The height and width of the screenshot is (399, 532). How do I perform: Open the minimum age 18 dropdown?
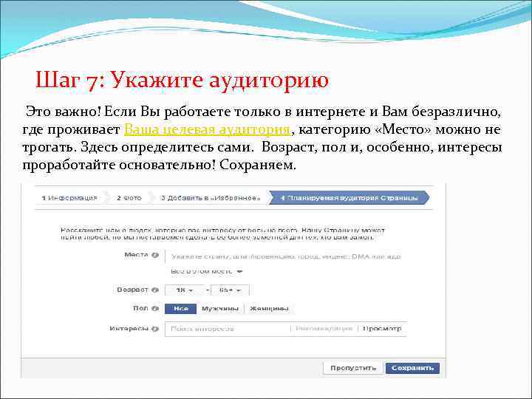coord(185,290)
